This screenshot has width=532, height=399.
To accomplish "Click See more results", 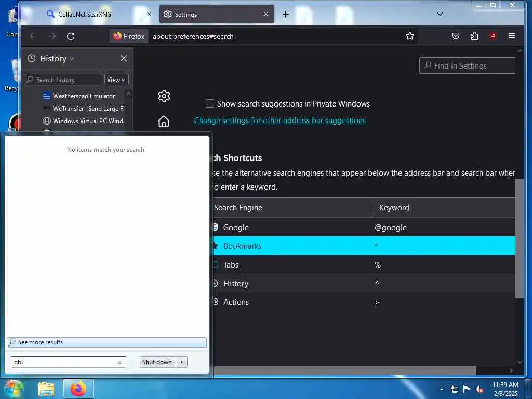I will tap(107, 342).
